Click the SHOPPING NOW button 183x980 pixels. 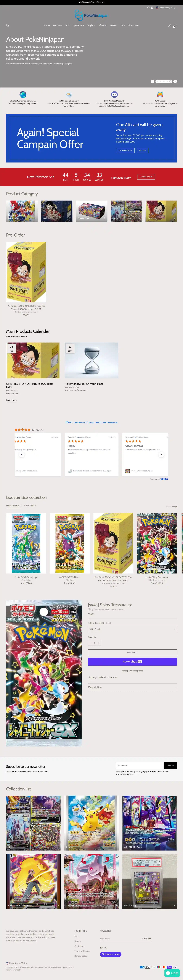coord(125,150)
